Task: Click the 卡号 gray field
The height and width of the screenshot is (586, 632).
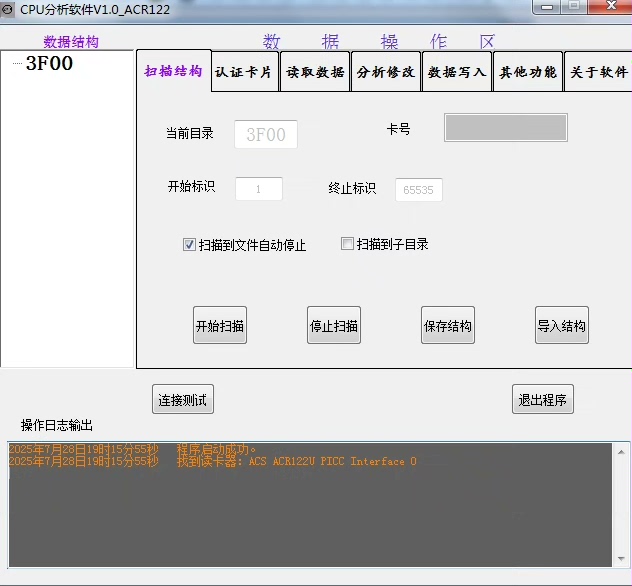Action: pos(506,127)
